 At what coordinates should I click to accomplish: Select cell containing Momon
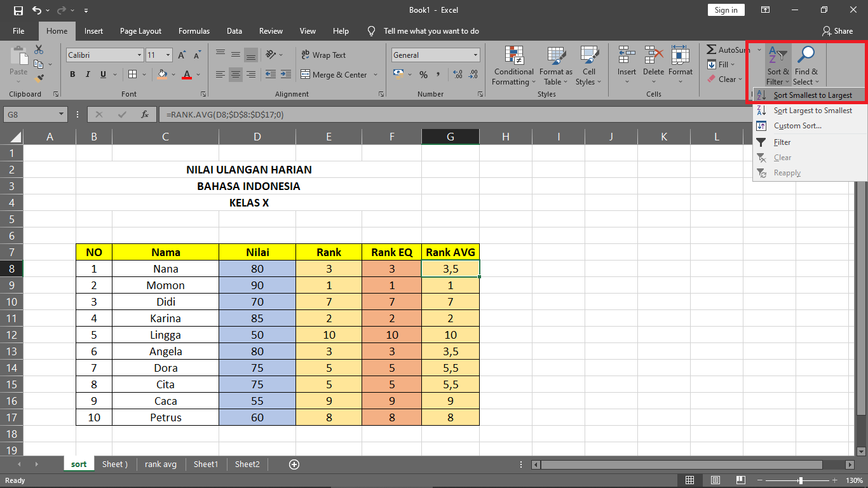[165, 285]
